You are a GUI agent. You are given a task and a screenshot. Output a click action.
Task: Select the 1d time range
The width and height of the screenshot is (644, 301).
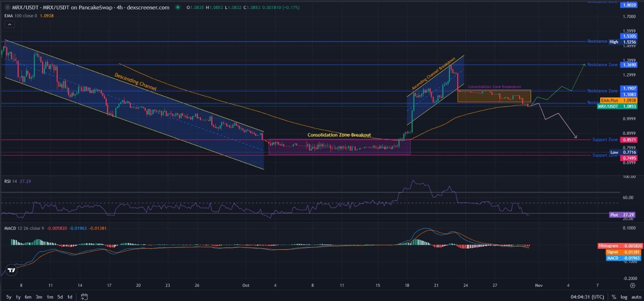pos(70,297)
